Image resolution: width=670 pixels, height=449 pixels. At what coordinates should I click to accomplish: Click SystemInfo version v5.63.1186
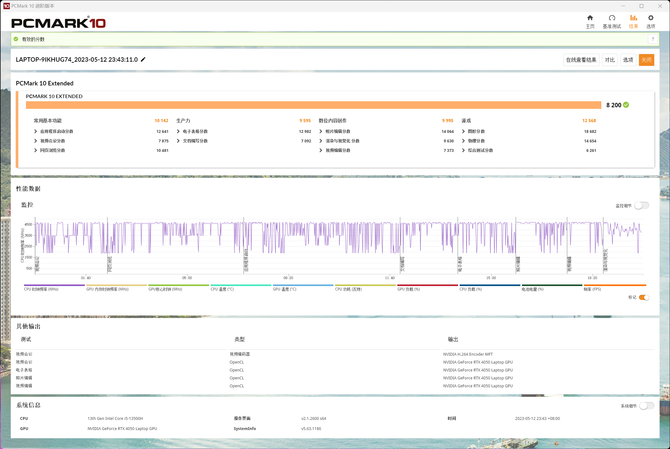point(311,428)
